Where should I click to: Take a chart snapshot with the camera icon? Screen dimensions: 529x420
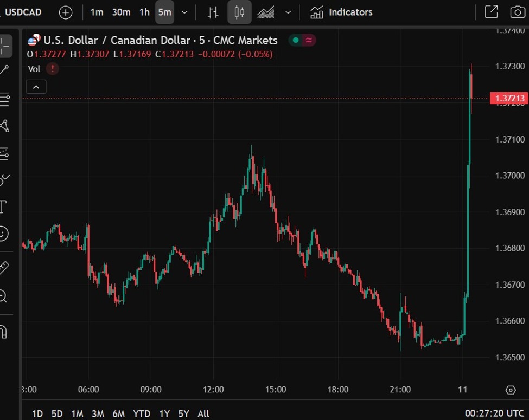pyautogui.click(x=518, y=12)
